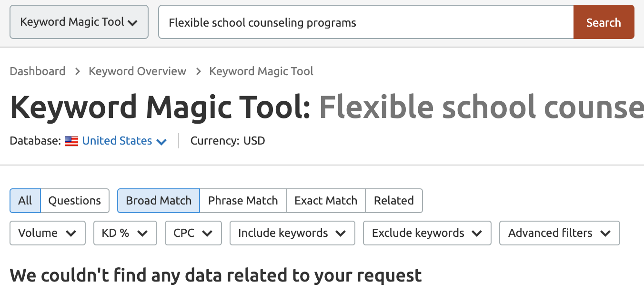Open the Exclude keywords filter
This screenshot has width=644, height=292.
point(427,233)
